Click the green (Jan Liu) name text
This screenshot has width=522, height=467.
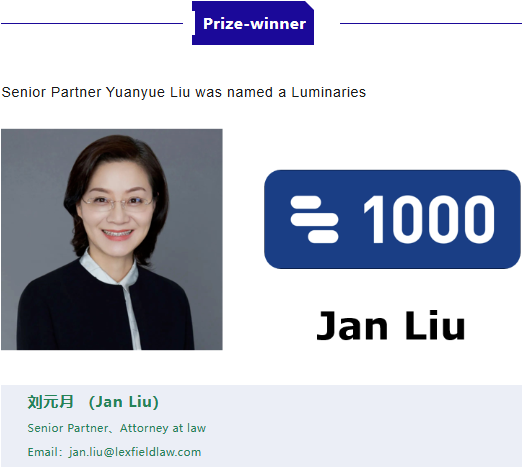pos(124,402)
